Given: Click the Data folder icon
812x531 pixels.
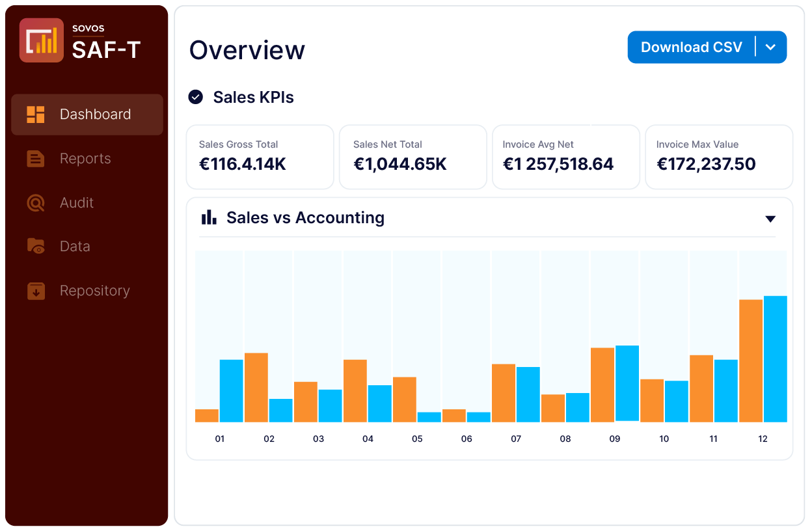Looking at the screenshot, I should tap(36, 247).
